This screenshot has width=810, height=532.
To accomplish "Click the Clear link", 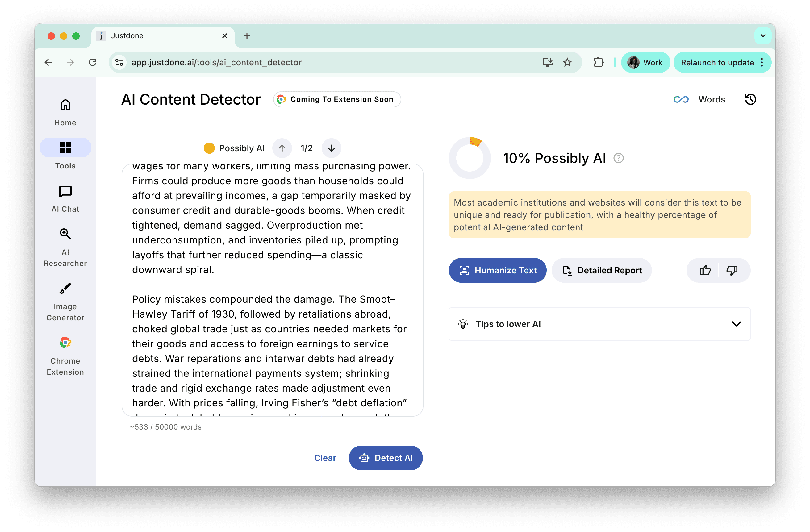I will click(x=325, y=458).
